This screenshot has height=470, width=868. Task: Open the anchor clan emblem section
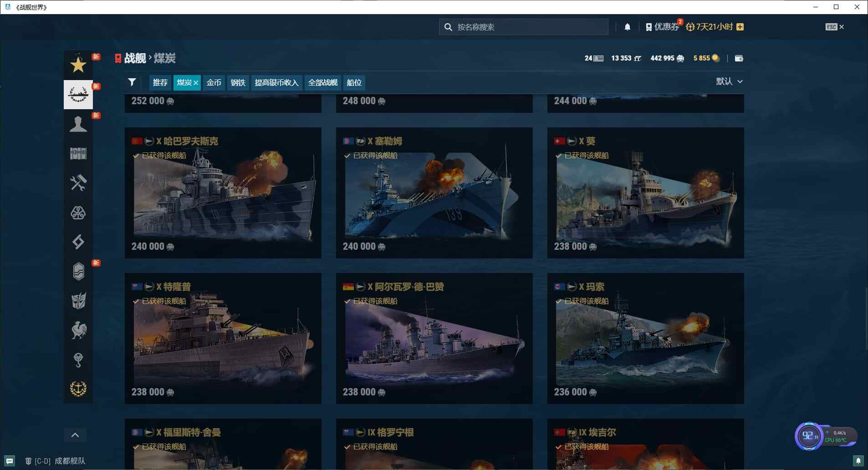78,388
